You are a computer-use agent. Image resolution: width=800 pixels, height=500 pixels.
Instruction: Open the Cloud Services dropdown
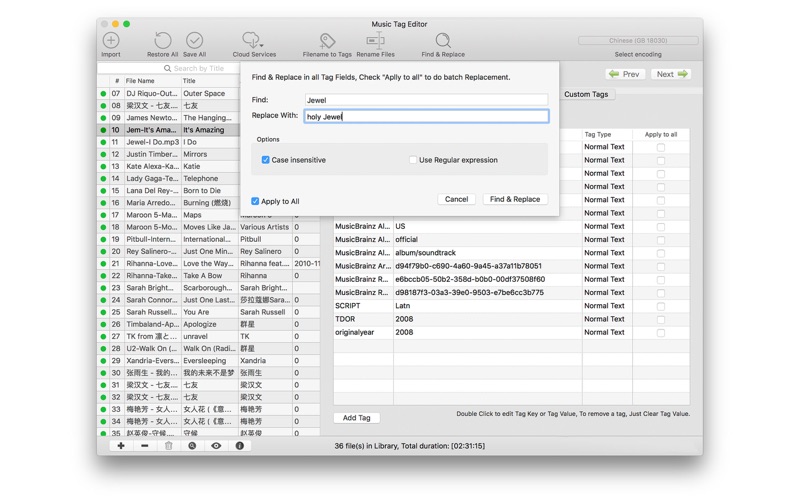coord(254,41)
